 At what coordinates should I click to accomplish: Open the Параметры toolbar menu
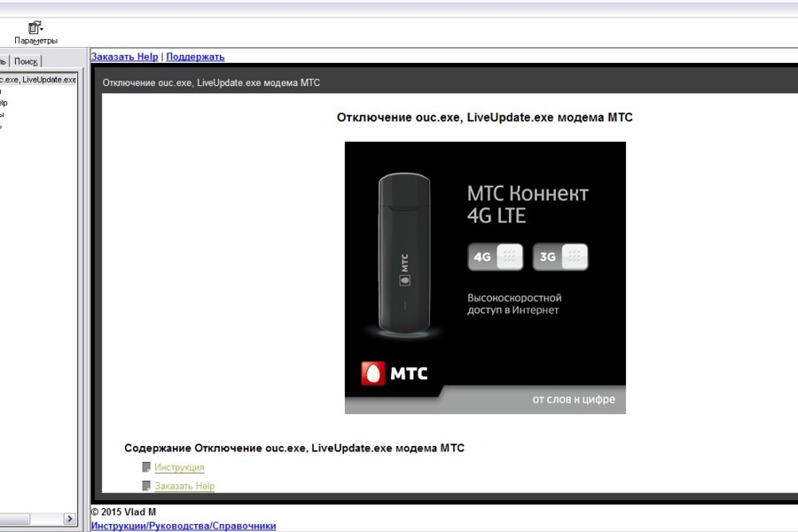coord(35,33)
